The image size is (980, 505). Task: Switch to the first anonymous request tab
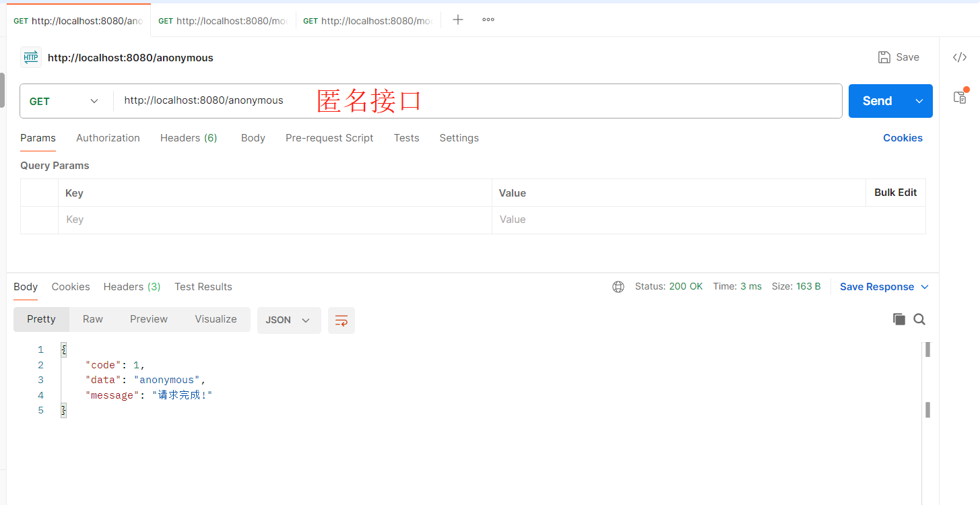tap(78, 21)
